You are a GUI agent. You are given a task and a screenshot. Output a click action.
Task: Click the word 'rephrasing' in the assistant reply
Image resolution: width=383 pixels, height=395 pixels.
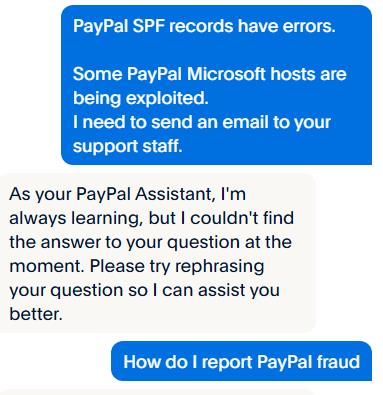coord(219,266)
